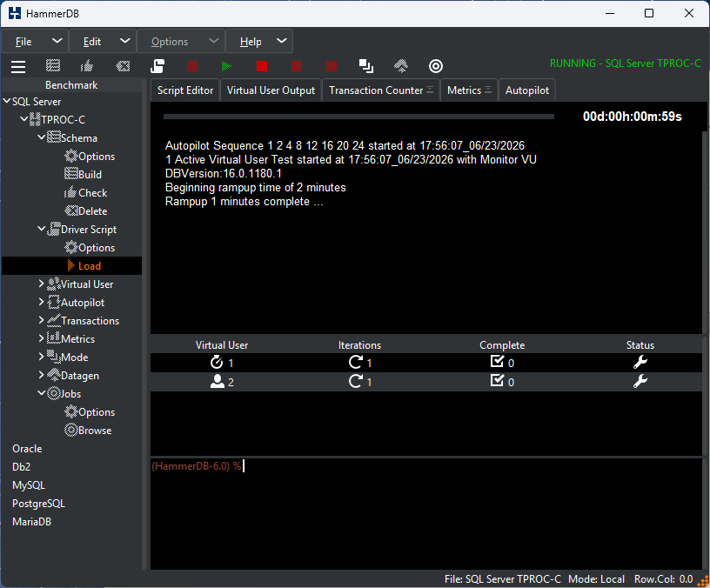Click the gear icon of Driver Script Options

coord(71,247)
